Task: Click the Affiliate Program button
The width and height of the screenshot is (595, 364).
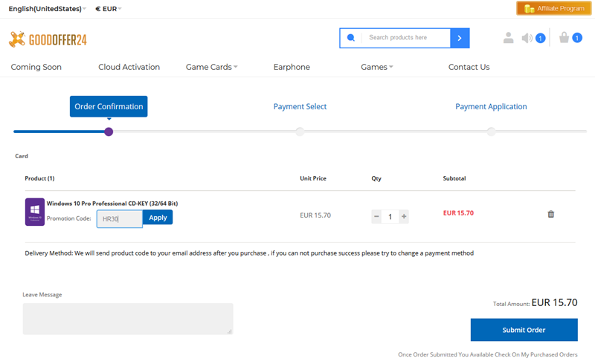Action: (553, 9)
